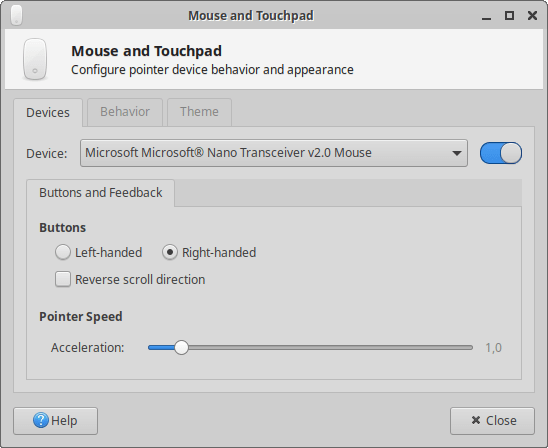Close the window with the title bar X
This screenshot has width=548, height=448.
coord(532,16)
